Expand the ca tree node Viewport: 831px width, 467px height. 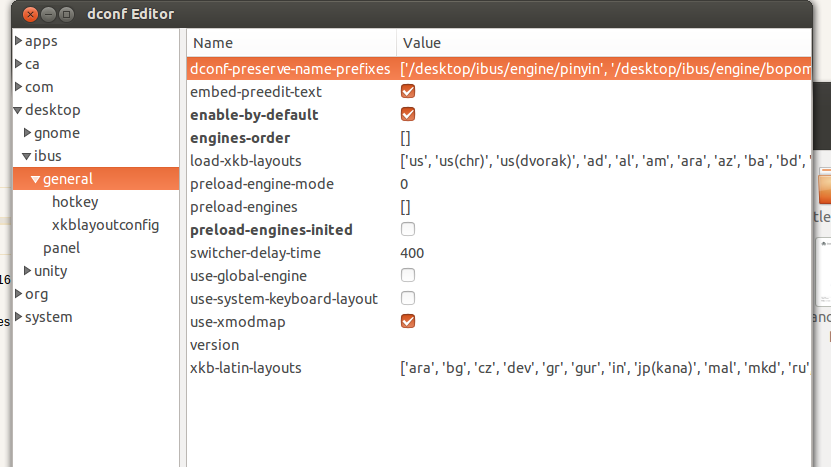coord(19,64)
